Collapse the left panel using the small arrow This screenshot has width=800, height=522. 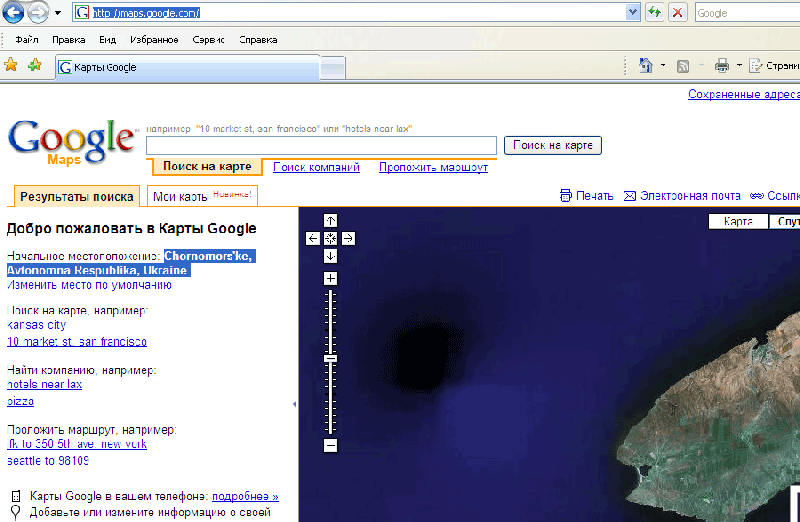[x=294, y=404]
